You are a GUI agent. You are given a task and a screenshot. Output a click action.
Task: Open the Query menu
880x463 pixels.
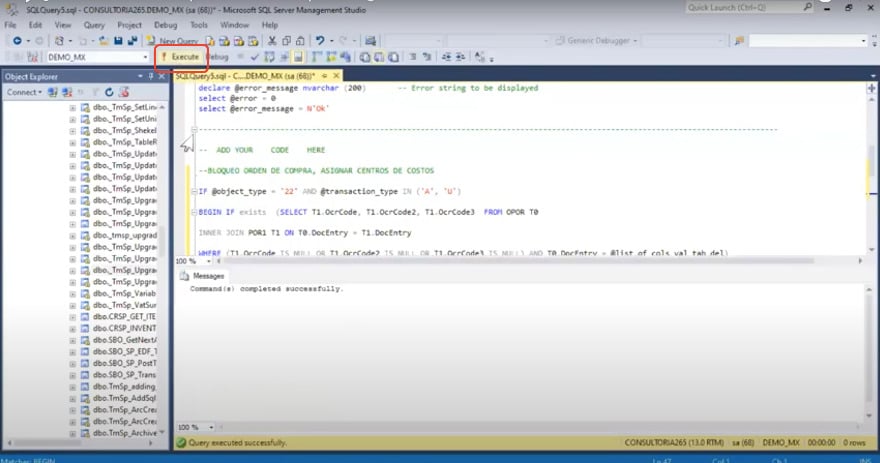click(x=93, y=24)
